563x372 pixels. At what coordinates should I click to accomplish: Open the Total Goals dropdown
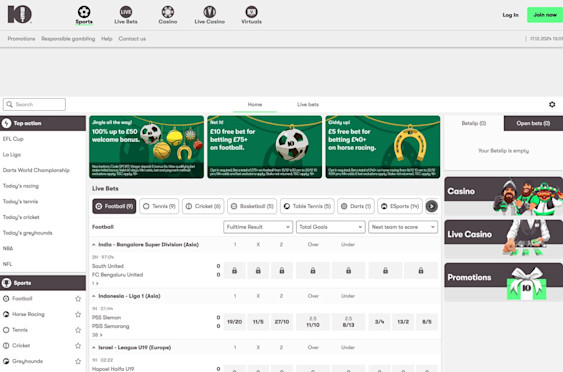(331, 227)
